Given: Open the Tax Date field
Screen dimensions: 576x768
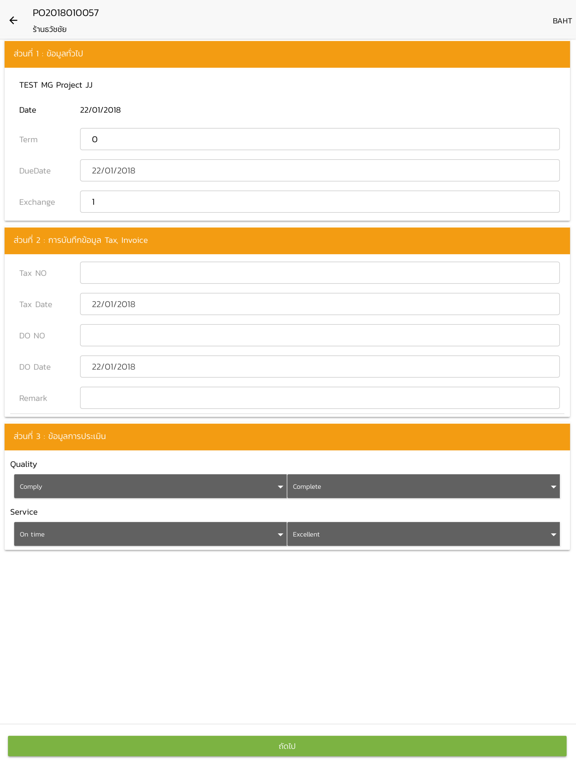Looking at the screenshot, I should pos(320,304).
